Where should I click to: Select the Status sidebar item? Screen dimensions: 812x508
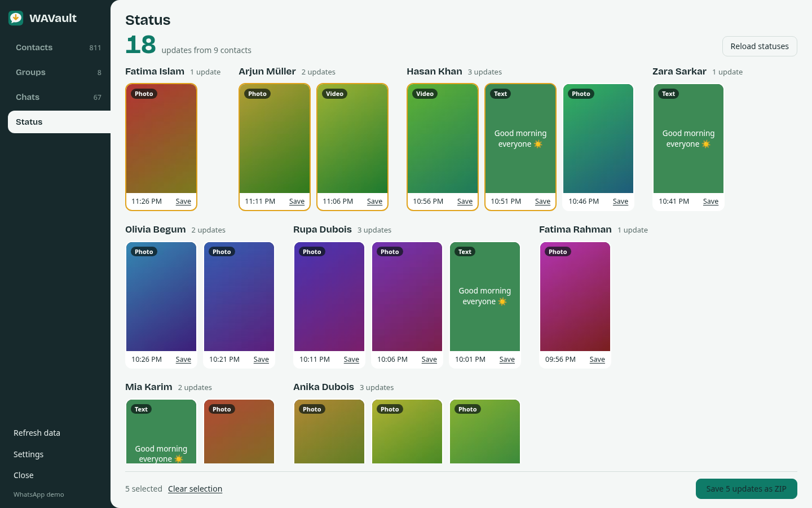[59, 122]
